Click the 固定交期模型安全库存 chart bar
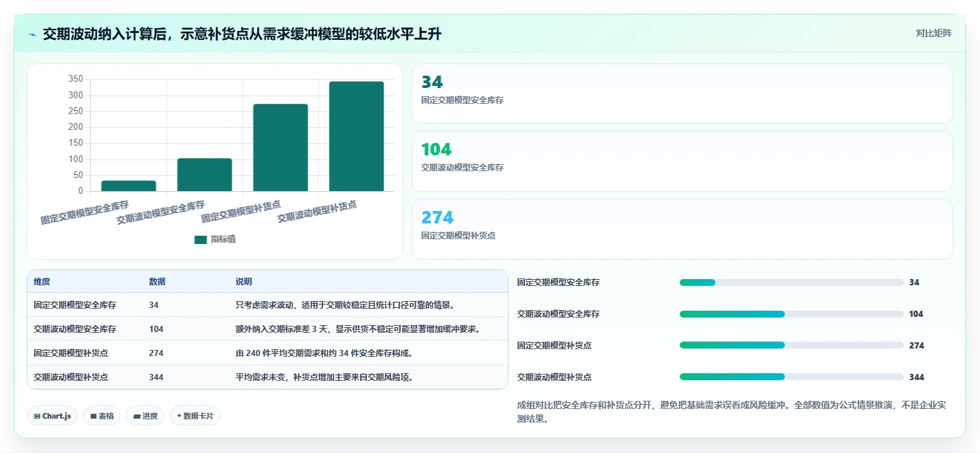 [129, 186]
